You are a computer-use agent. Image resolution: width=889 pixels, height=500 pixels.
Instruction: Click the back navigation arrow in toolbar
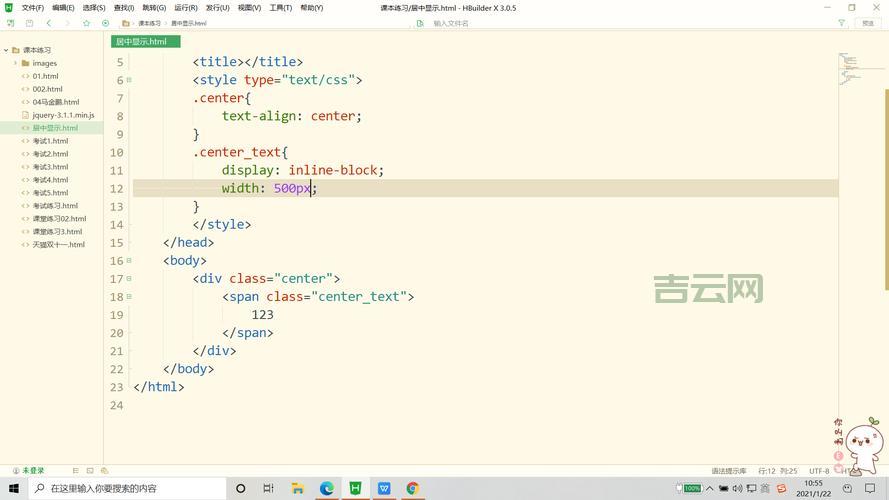click(48, 23)
